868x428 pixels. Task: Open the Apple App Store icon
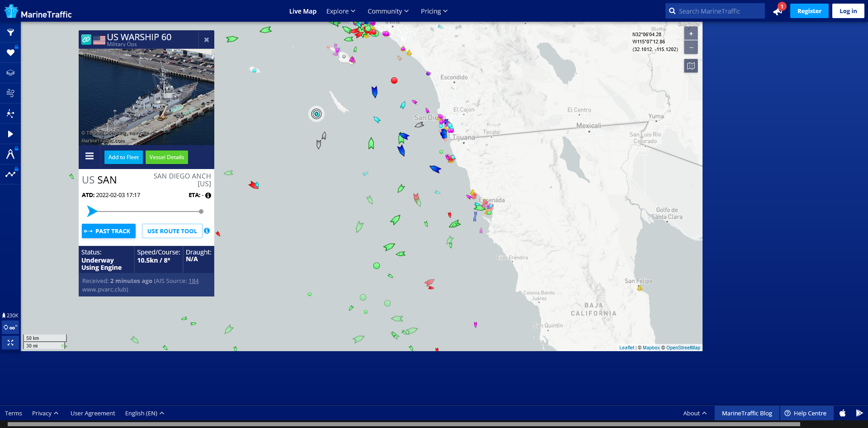click(x=843, y=413)
